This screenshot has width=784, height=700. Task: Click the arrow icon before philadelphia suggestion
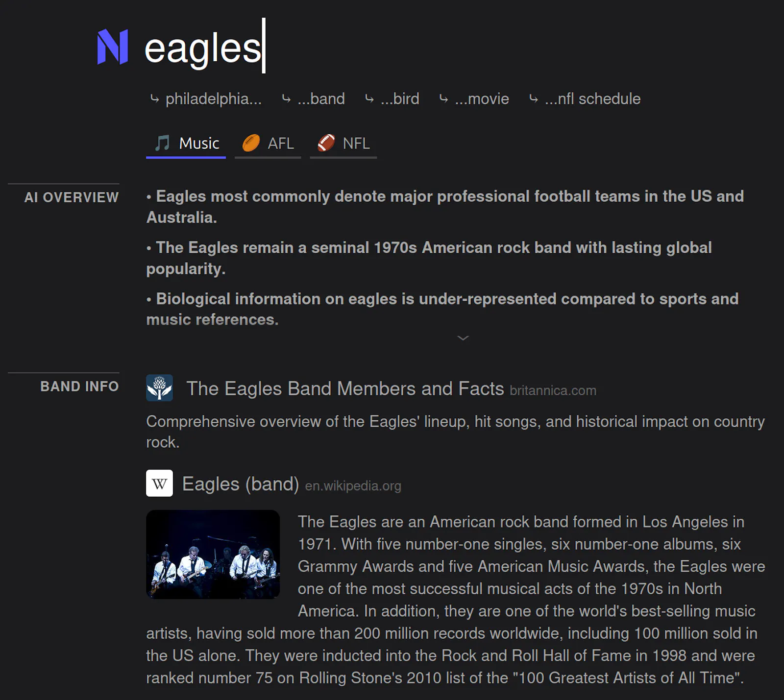(x=154, y=98)
